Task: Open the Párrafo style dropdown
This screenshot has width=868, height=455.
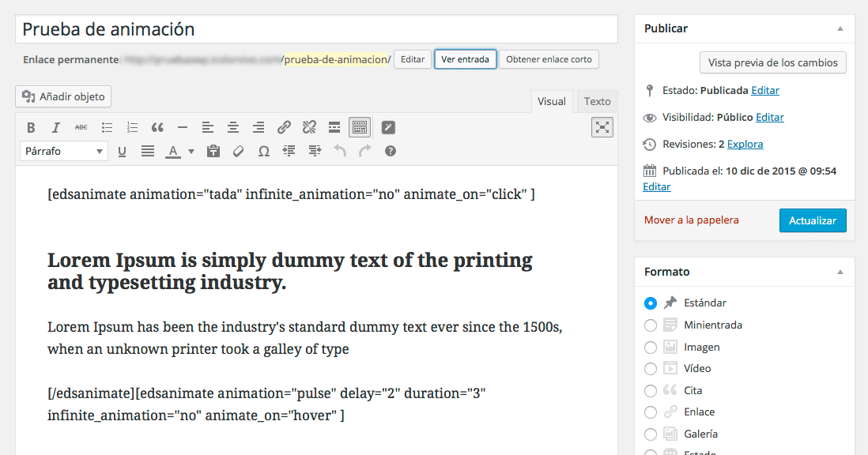Action: coord(63,150)
